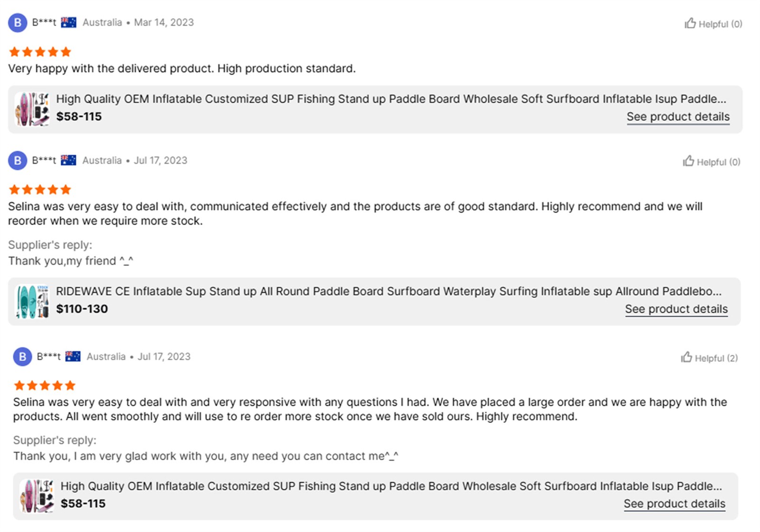This screenshot has width=760, height=532.
Task: Click the $110-130 price
Action: tap(82, 309)
